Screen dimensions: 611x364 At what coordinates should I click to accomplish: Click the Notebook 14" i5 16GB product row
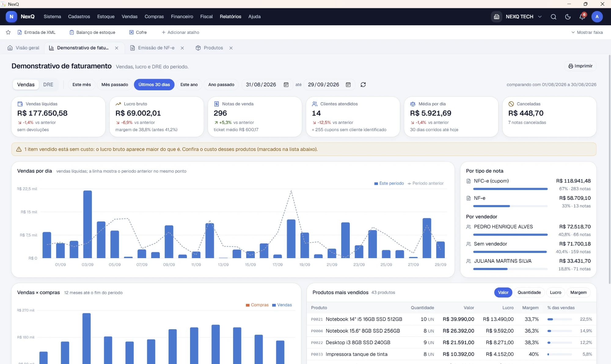(451, 319)
